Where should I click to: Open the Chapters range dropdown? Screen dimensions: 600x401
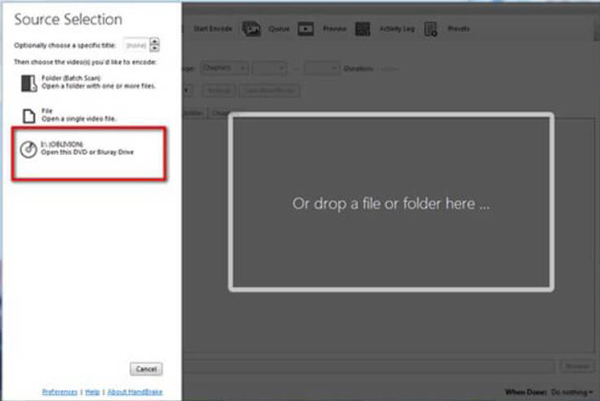pos(224,68)
